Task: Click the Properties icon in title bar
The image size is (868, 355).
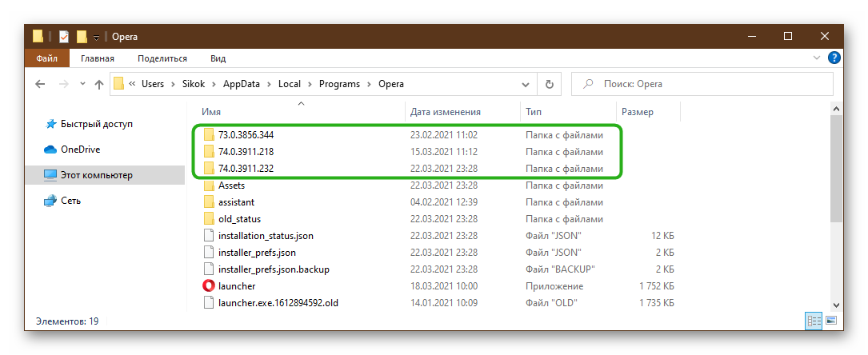Action: (64, 37)
